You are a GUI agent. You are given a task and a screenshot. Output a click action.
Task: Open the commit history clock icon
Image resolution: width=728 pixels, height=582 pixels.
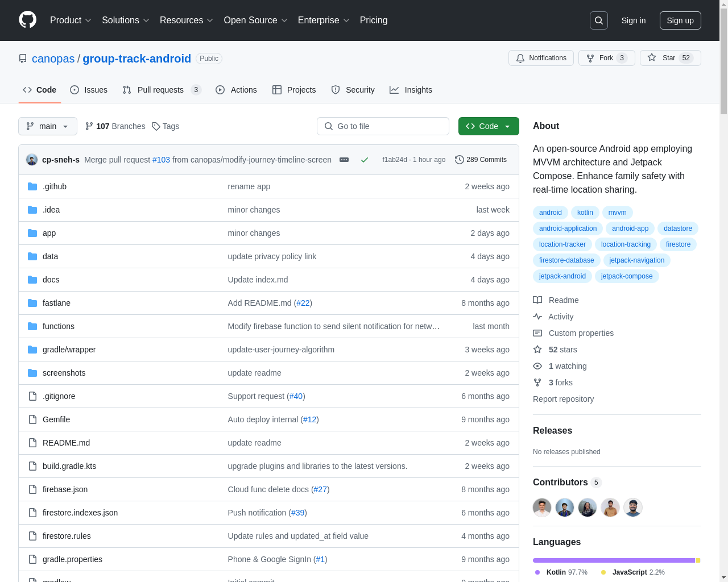point(460,160)
